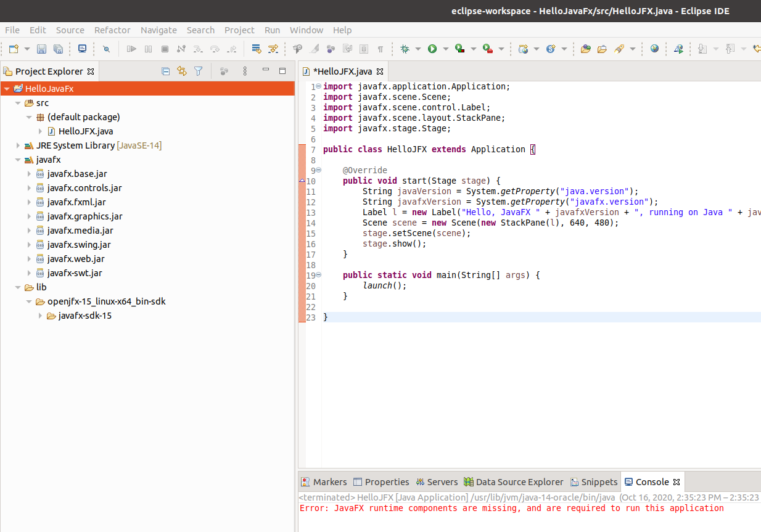This screenshot has width=761, height=532.
Task: Switch to the Servers tab
Action: [437, 482]
